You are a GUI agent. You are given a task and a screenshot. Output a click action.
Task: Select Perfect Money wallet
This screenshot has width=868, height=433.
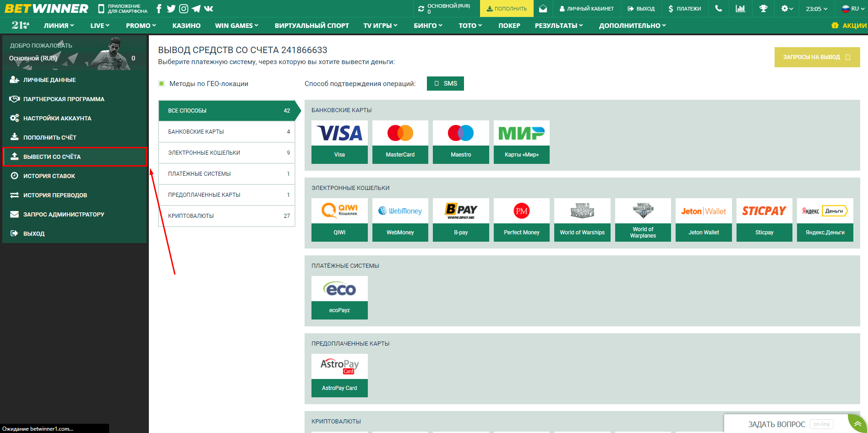(x=522, y=220)
